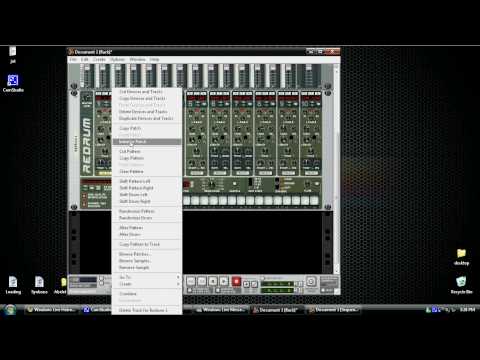Choose Cut Devices and Tracks
Screen dimensions: 480x360
(x=147, y=92)
